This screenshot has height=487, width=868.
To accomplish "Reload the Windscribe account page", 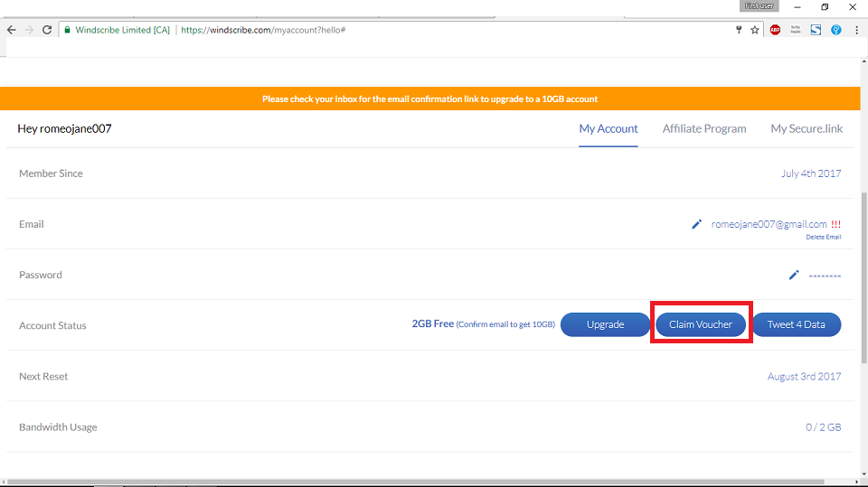I will [47, 30].
